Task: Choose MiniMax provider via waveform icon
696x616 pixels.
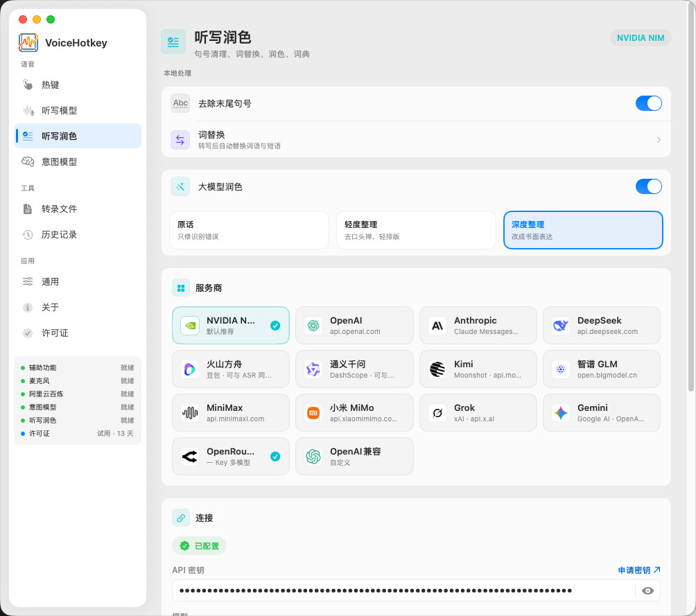Action: tap(190, 413)
